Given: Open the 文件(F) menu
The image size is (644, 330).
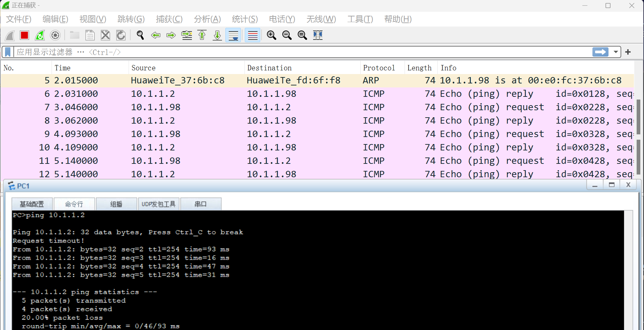Looking at the screenshot, I should (19, 19).
